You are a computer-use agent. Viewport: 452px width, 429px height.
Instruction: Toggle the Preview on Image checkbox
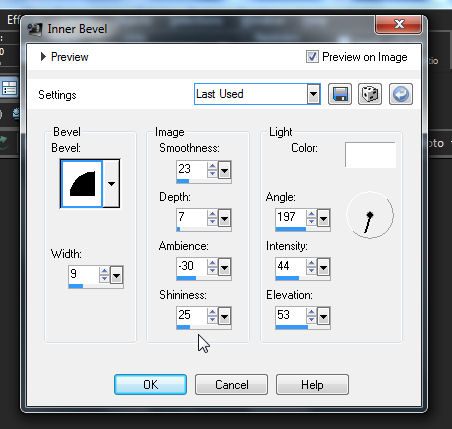[x=312, y=57]
